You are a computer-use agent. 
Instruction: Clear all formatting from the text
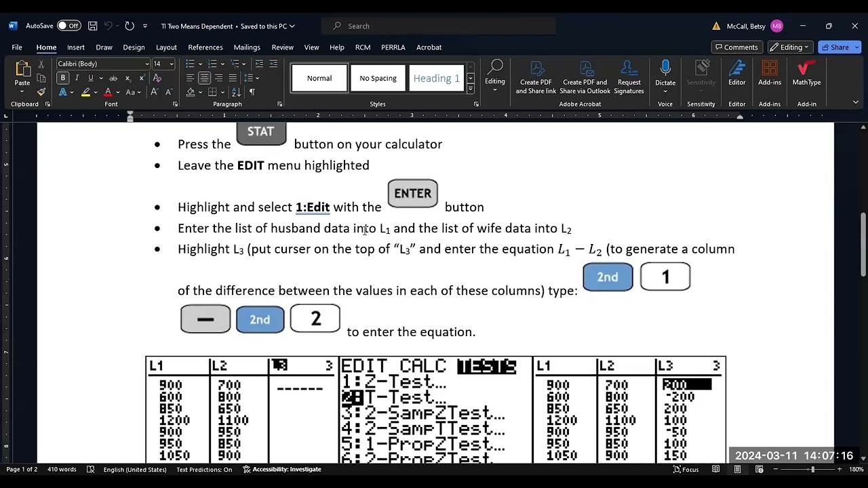(x=158, y=78)
